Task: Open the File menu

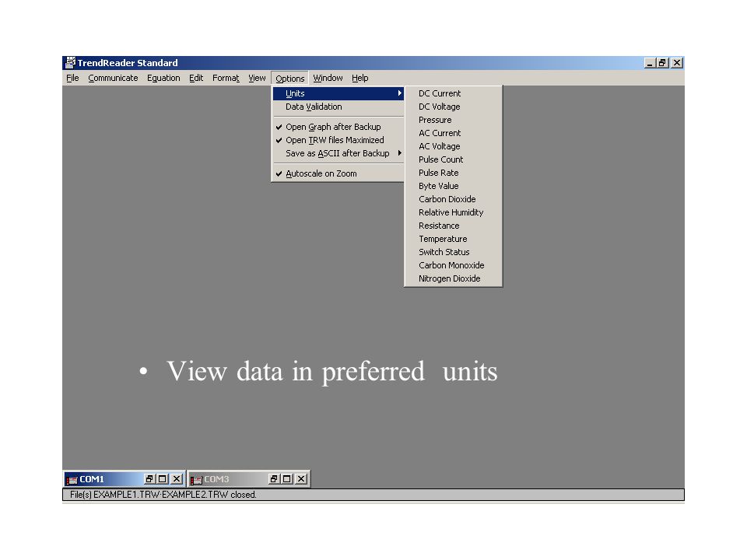Action: click(x=72, y=78)
